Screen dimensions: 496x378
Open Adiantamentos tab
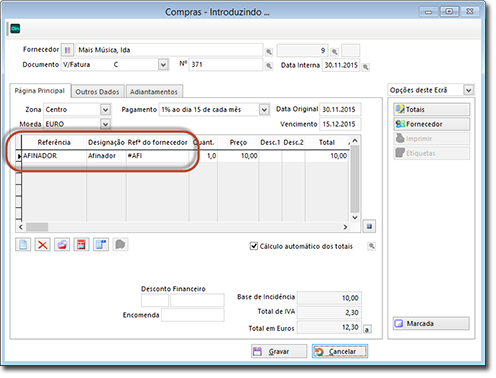[x=154, y=92]
